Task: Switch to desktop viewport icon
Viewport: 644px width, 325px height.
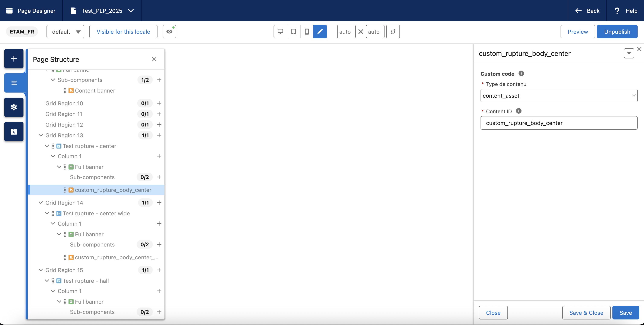Action: point(280,32)
